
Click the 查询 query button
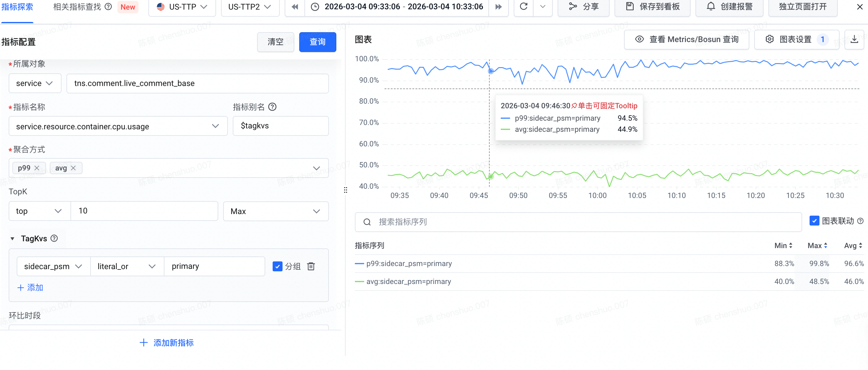317,42
